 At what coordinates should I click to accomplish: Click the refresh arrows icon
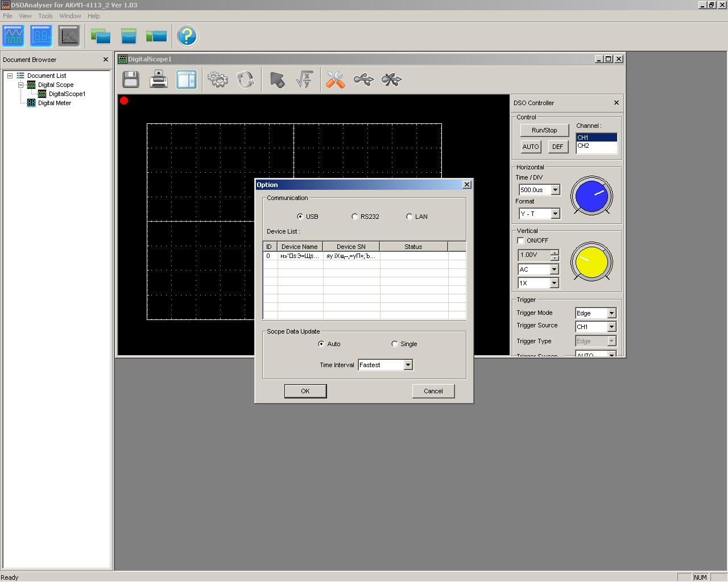click(245, 80)
